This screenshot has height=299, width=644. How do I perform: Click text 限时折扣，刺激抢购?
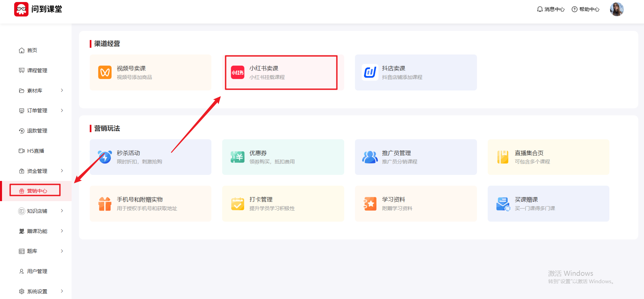pyautogui.click(x=139, y=162)
